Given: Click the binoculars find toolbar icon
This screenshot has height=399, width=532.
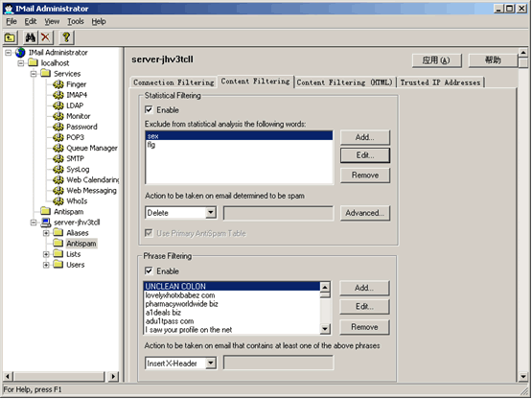Looking at the screenshot, I should pos(31,37).
